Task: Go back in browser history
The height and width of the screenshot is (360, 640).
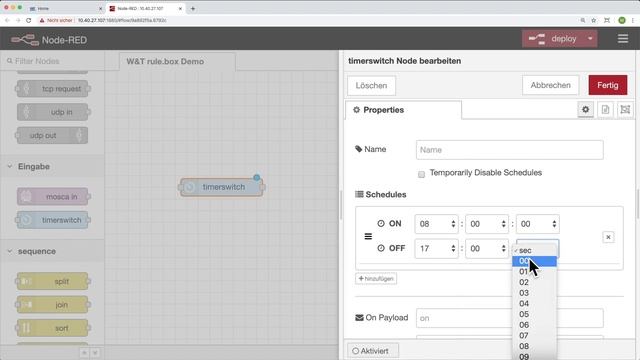Action: point(7,20)
